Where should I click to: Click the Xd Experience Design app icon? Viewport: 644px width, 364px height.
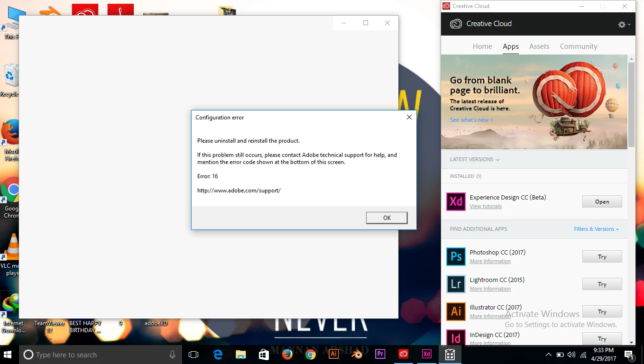456,201
